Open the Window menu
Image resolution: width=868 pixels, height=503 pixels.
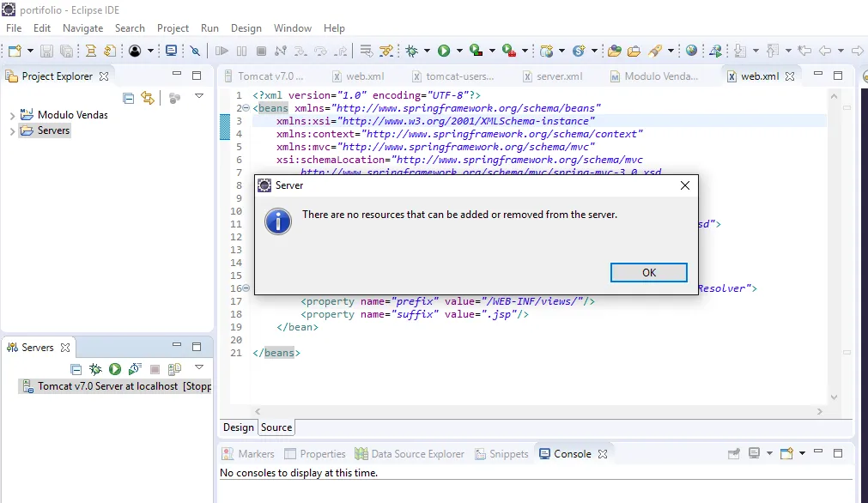pyautogui.click(x=293, y=28)
